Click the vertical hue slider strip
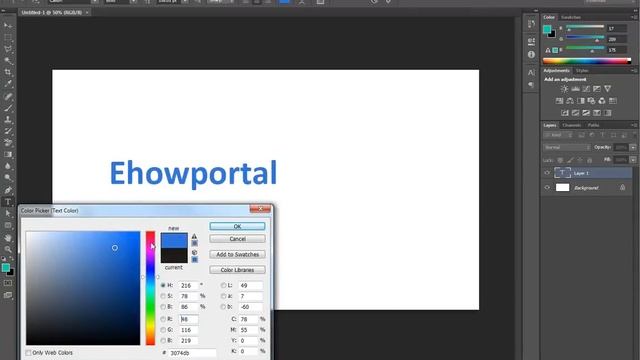The width and height of the screenshot is (640, 360). pos(150,288)
